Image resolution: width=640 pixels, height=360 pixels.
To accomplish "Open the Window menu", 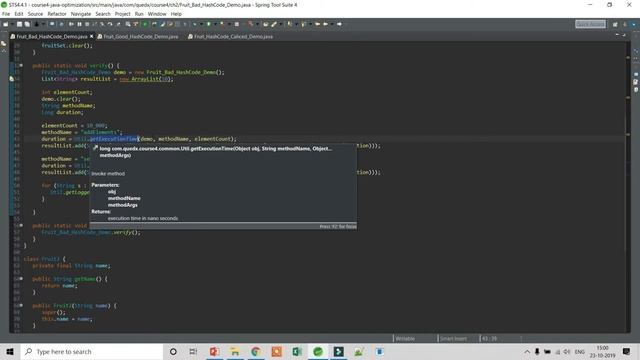I will point(157,14).
